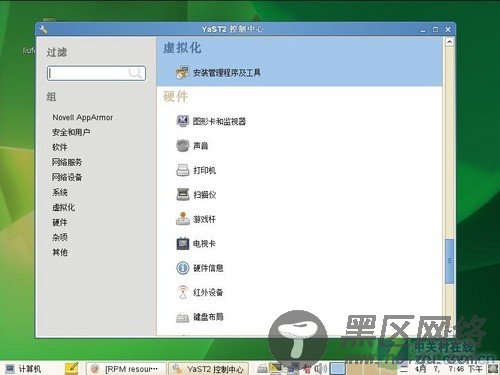
Task: Click the 打印机 label text
Action: [205, 170]
